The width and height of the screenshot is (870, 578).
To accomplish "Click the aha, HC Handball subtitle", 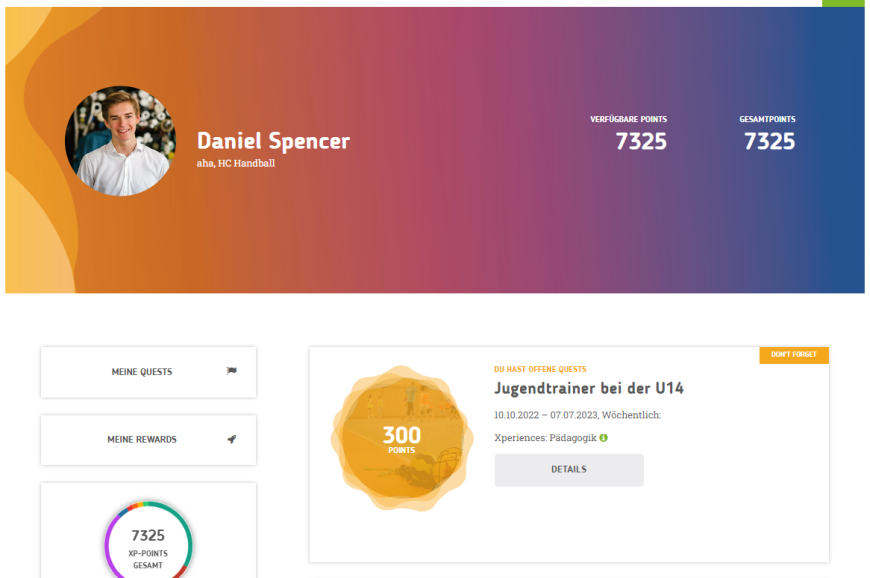I will tap(236, 163).
